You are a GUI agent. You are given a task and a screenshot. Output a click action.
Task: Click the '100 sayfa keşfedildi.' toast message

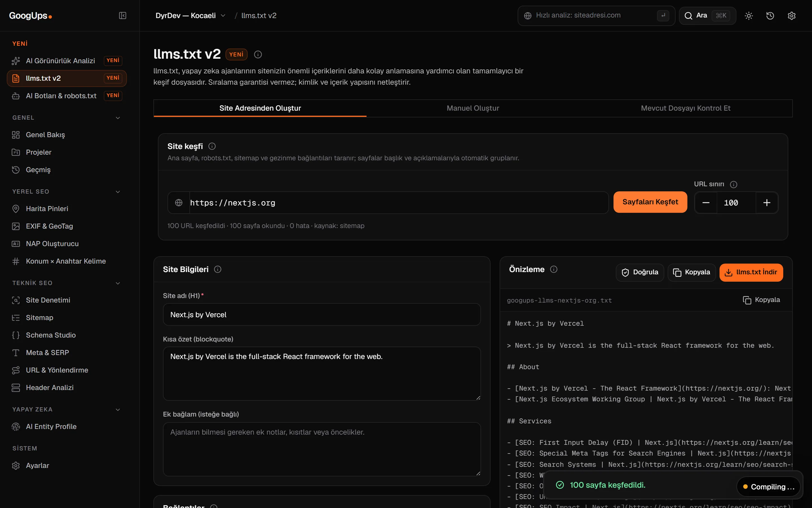coord(607,485)
